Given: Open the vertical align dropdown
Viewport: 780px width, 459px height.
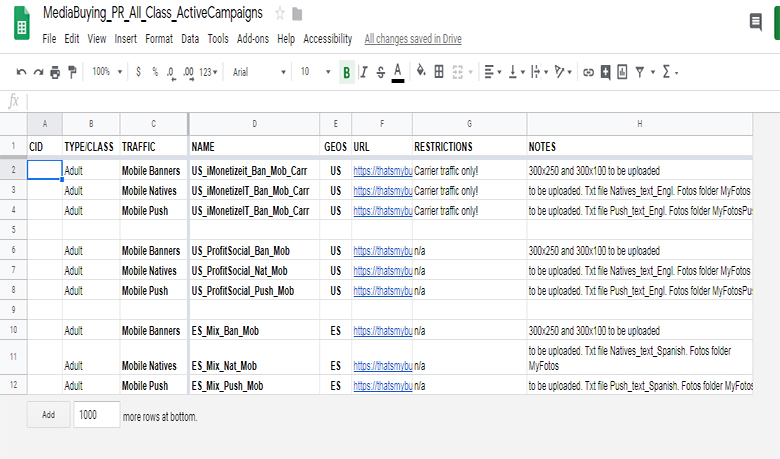Looking at the screenshot, I should 516,72.
